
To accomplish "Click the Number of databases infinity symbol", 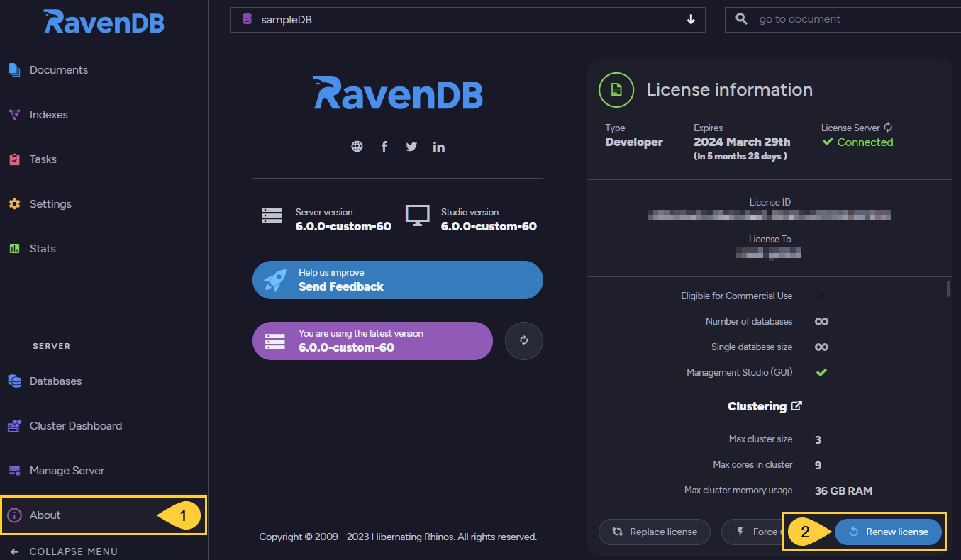I will tap(821, 321).
